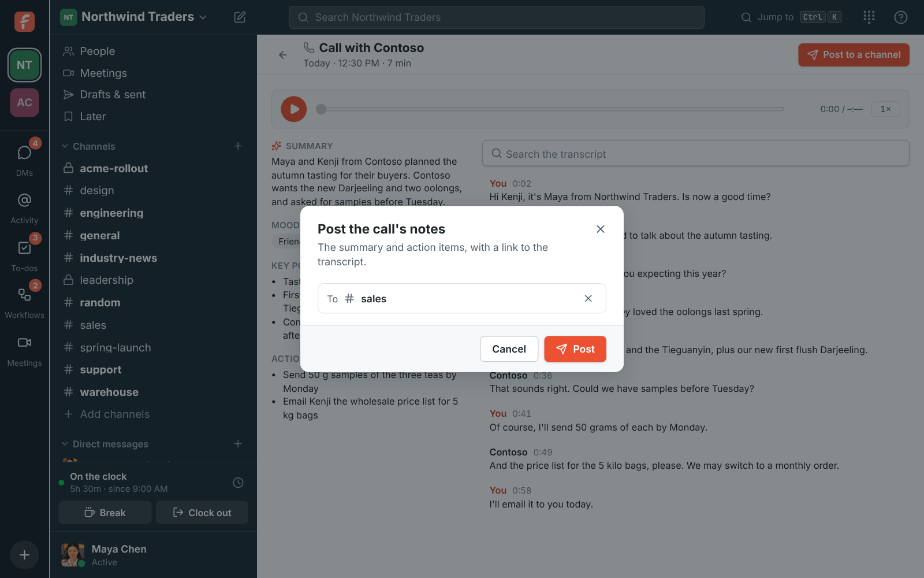Click the compose new message icon

point(240,17)
